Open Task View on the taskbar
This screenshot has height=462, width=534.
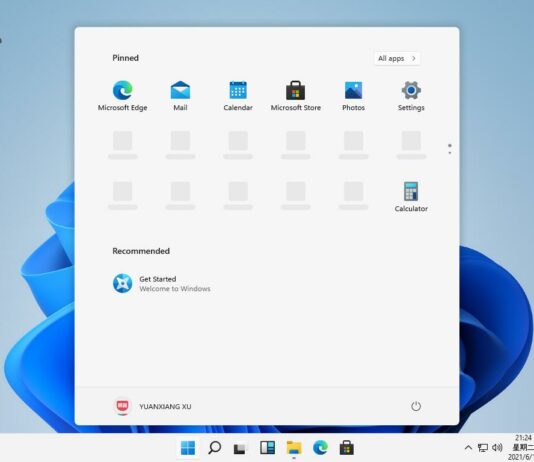[x=240, y=448]
